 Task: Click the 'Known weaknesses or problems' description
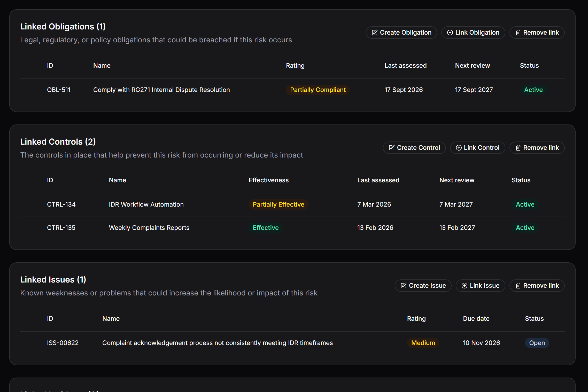[169, 293]
